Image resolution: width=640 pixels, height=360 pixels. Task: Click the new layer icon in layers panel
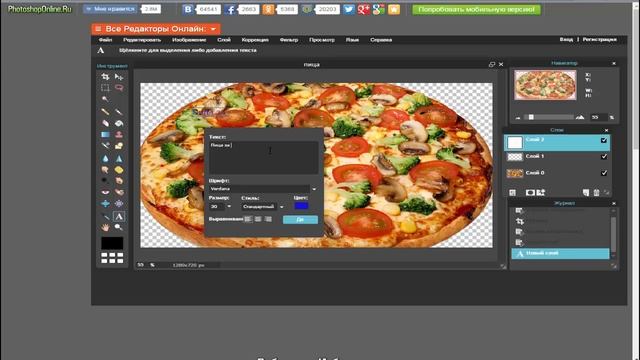(586, 193)
